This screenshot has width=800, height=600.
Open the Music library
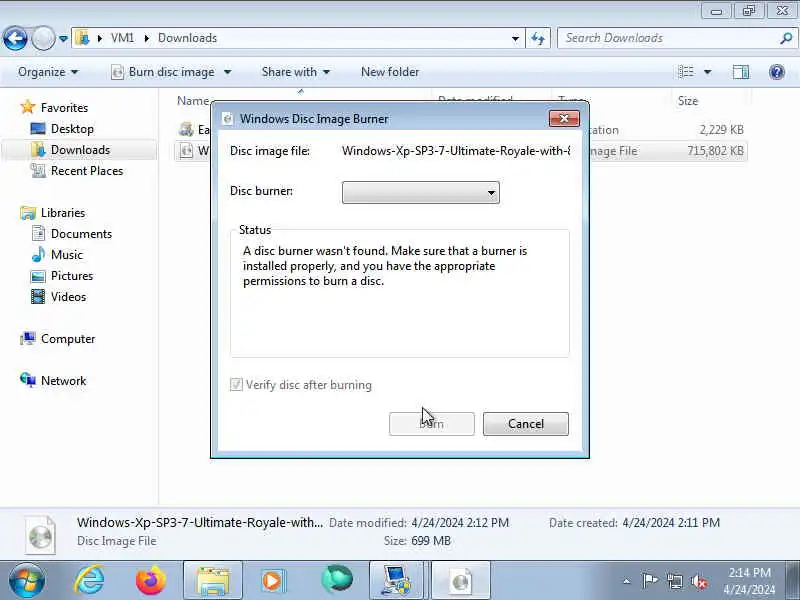point(66,254)
